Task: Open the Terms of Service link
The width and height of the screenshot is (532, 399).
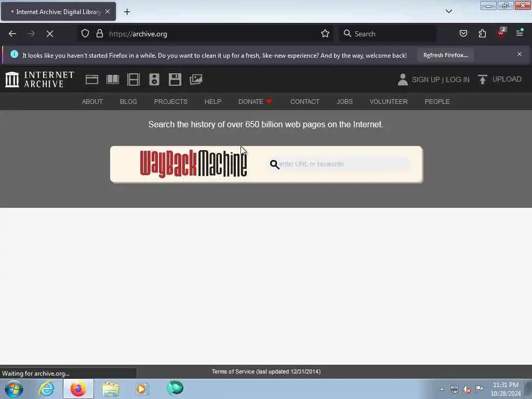Action: pos(266,371)
